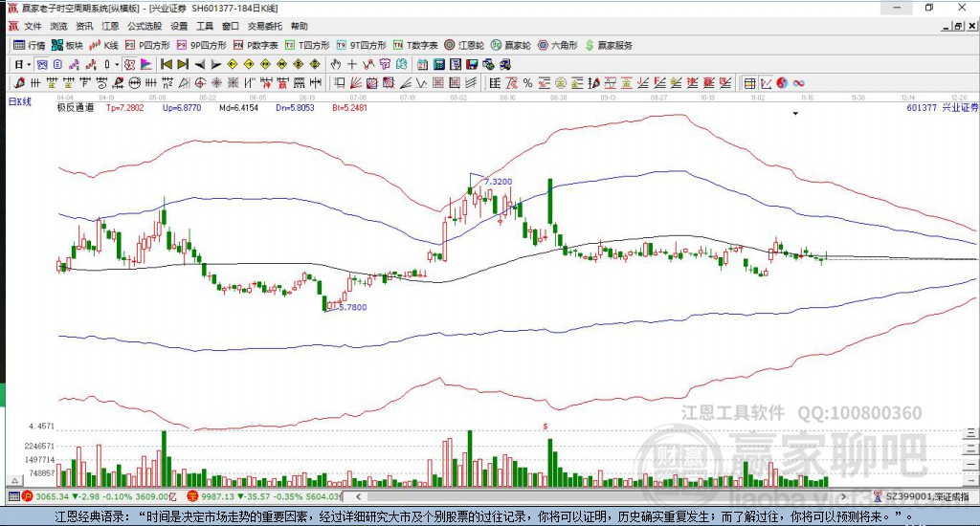The image size is (980, 526).
Task: Toggle the grid table view icon
Action: point(749,83)
